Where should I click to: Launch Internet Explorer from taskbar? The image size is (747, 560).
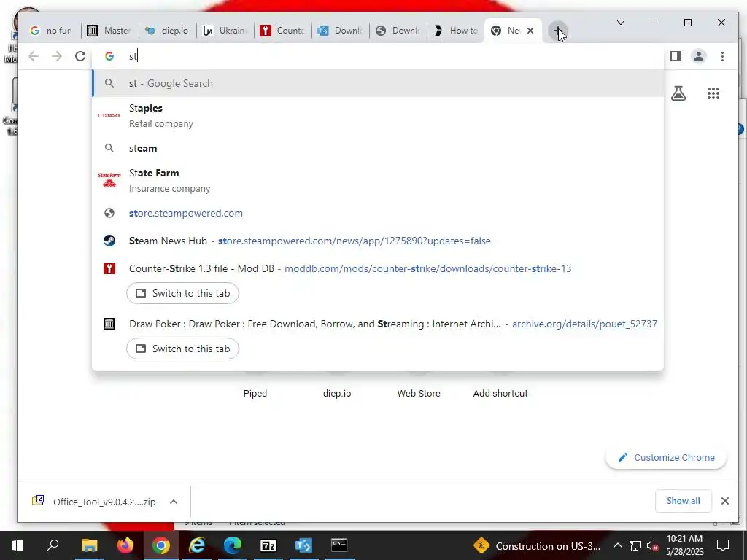(197, 545)
